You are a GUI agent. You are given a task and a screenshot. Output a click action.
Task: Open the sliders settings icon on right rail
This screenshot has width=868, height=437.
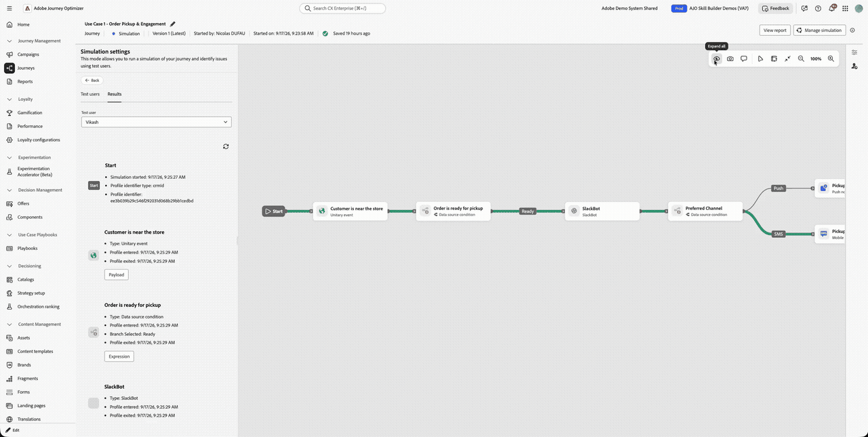(x=854, y=52)
